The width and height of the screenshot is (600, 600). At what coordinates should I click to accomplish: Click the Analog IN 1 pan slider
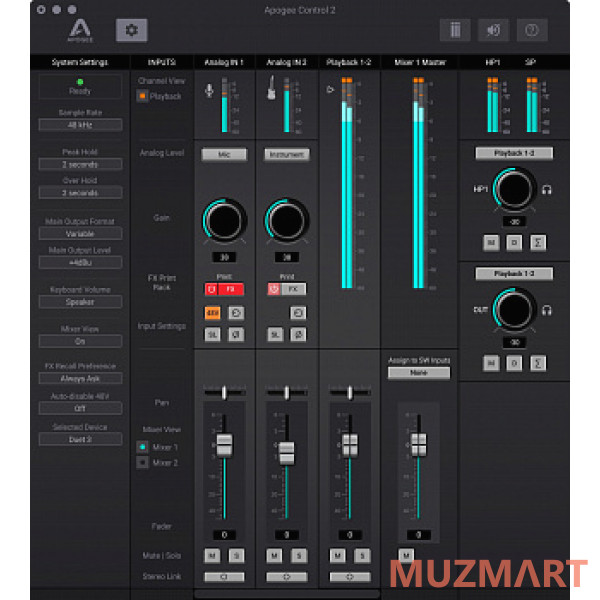pos(224,393)
